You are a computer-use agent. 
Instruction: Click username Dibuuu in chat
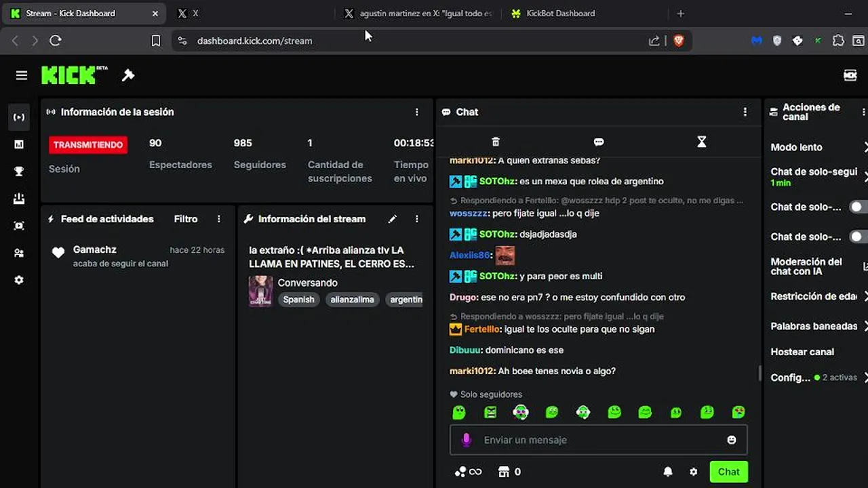(466, 350)
